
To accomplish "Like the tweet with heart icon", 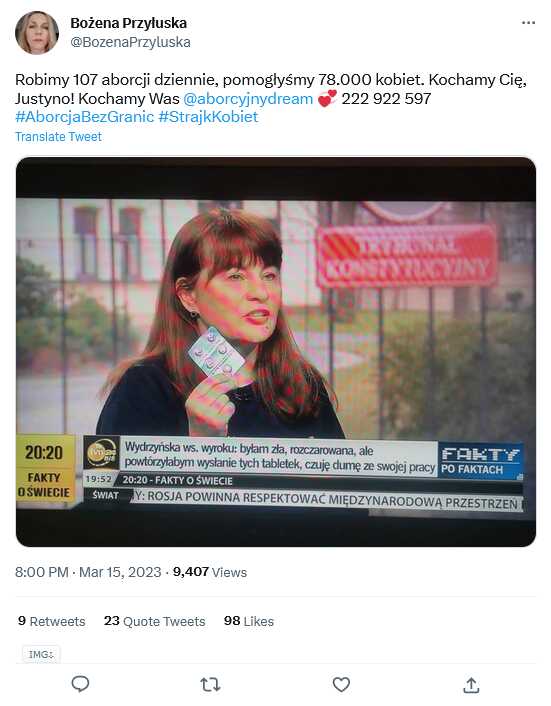I will tap(341, 684).
